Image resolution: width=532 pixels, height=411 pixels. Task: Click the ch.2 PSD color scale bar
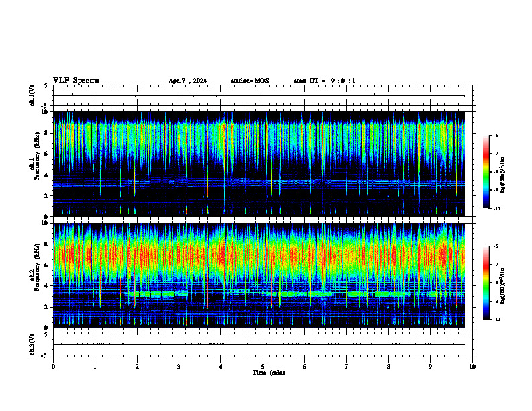coord(486,283)
